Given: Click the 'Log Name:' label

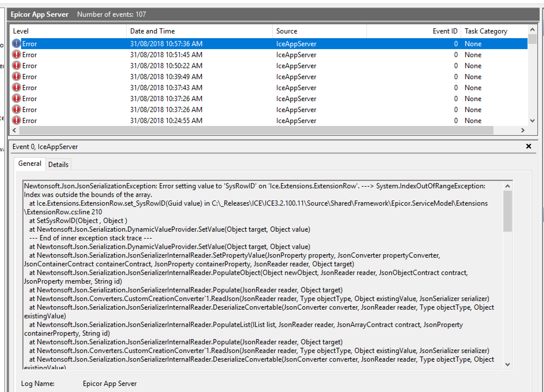Looking at the screenshot, I should coord(38,384).
